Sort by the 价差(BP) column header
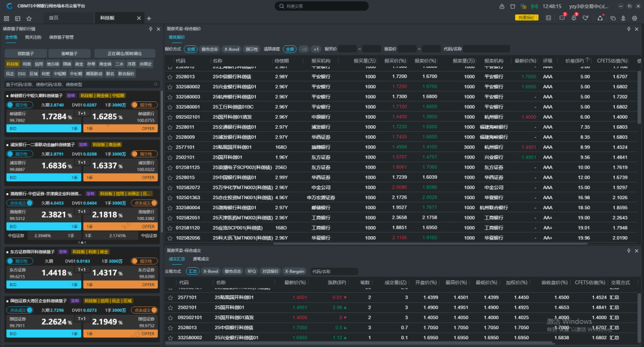The width and height of the screenshot is (644, 347). coord(575,61)
